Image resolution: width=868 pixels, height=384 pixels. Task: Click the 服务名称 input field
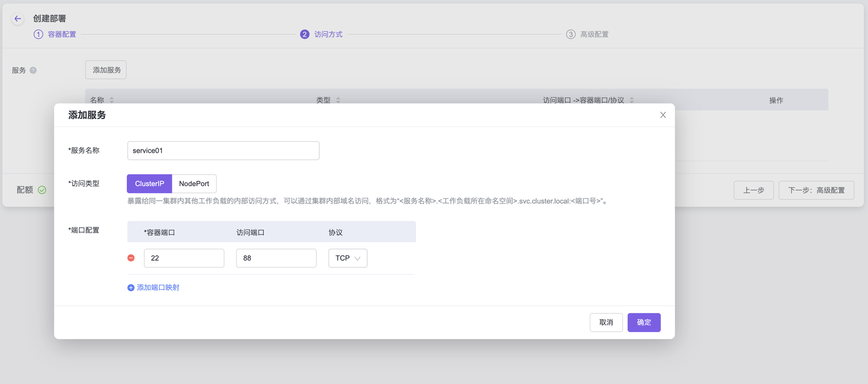[223, 151]
